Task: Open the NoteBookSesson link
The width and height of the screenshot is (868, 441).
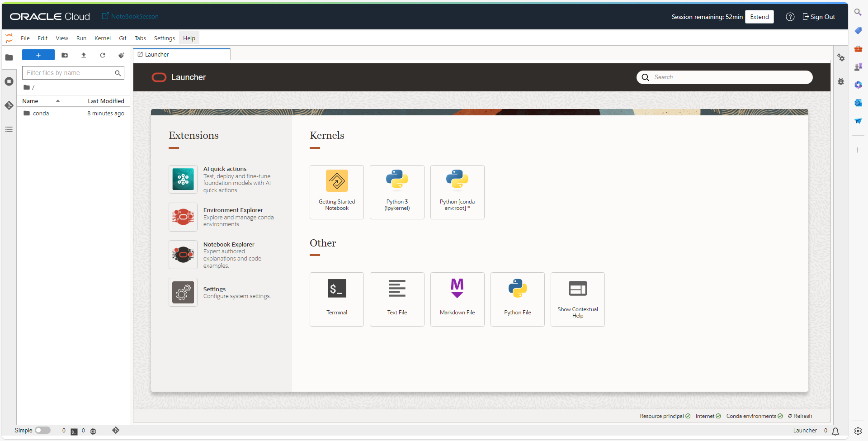Action: (130, 16)
